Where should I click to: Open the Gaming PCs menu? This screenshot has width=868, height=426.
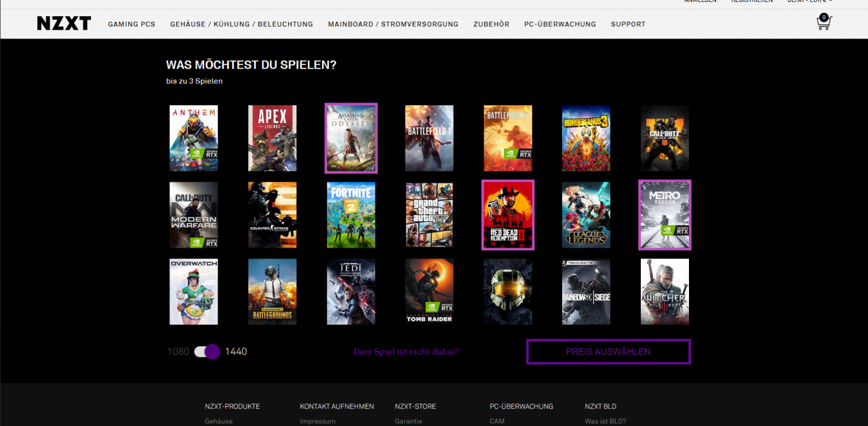(x=132, y=24)
